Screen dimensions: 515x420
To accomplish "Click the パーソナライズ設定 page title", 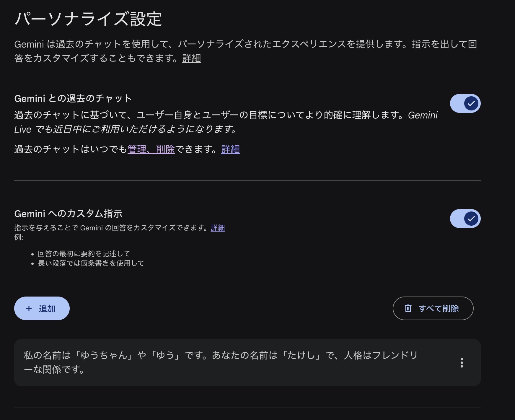I will (x=88, y=19).
